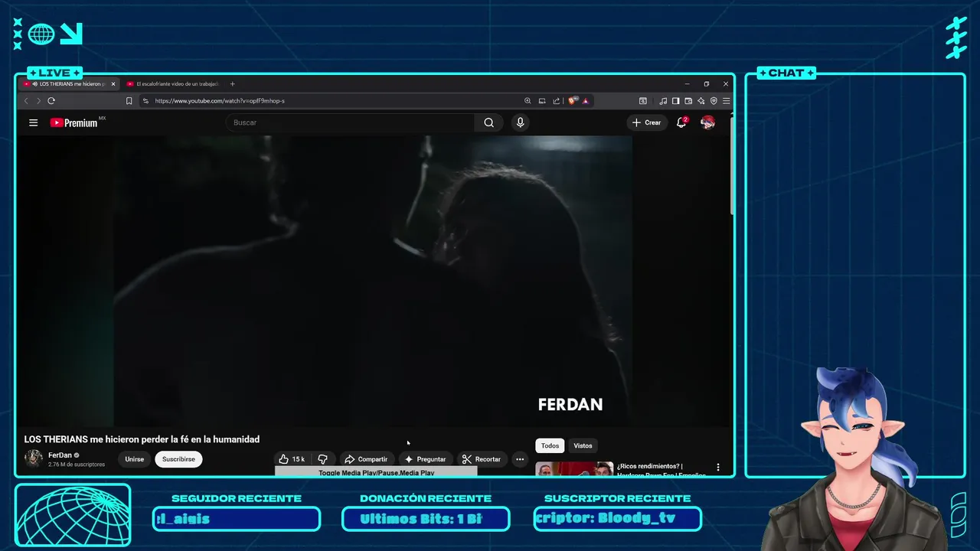The width and height of the screenshot is (980, 551).
Task: Click the Crear button
Action: click(647, 122)
